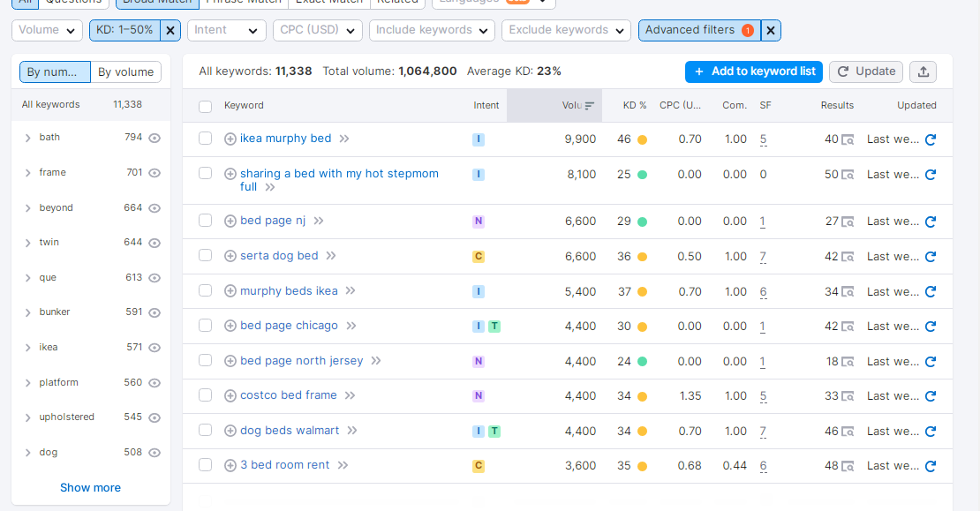Open SERP view for dog beds walmart
The image size is (980, 511).
(x=848, y=431)
